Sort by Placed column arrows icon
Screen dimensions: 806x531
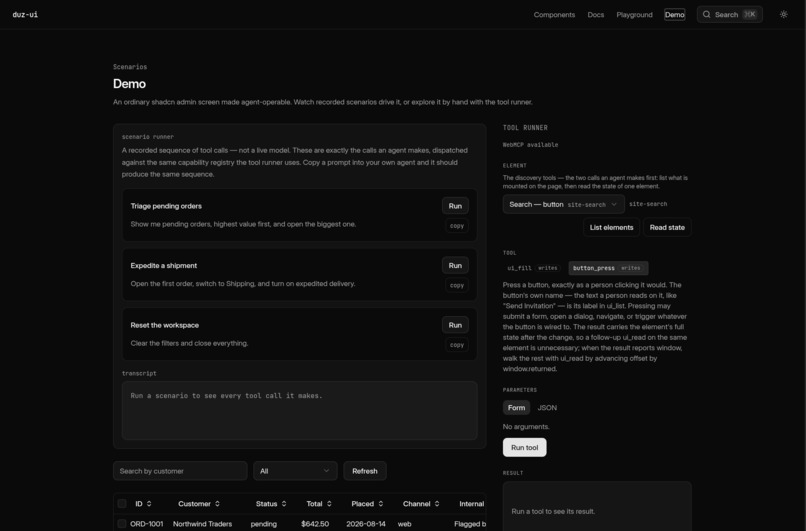click(381, 504)
